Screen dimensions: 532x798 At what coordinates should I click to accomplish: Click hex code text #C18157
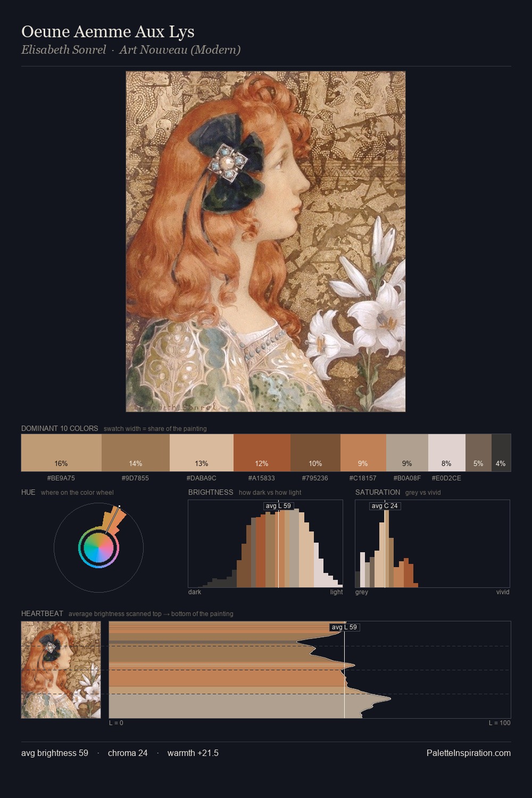[363, 478]
